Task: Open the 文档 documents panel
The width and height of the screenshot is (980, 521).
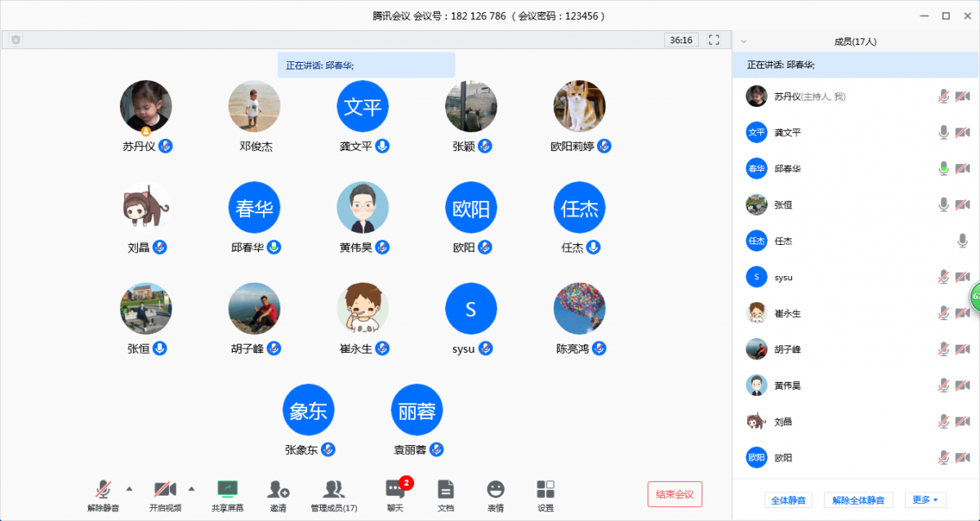Action: (x=445, y=494)
